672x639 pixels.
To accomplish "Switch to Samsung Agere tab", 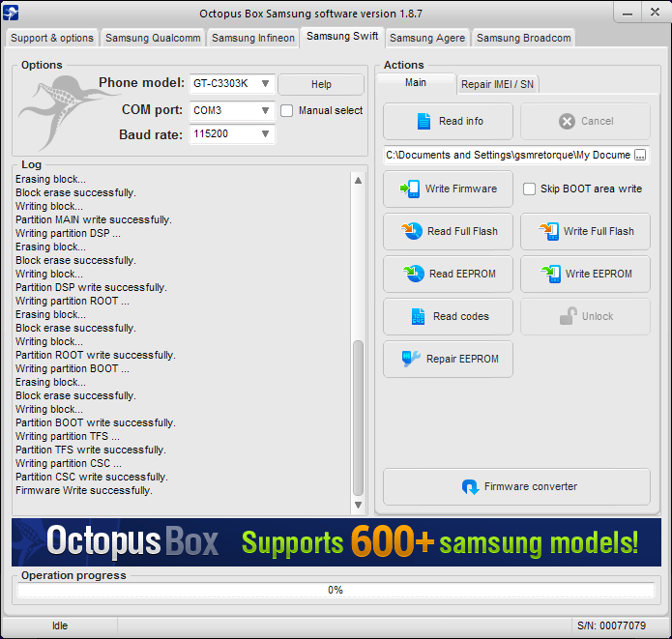I will [x=427, y=38].
